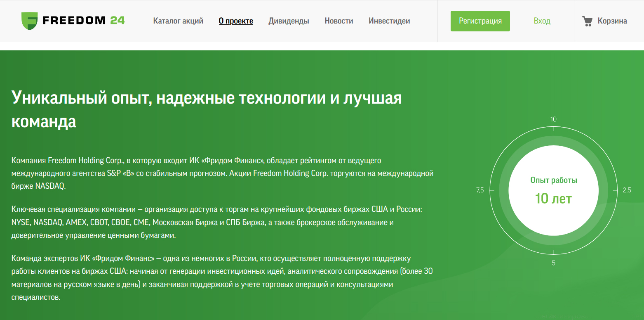The image size is (644, 320).
Task: Click the white Опыт работы 10 лет circle
Action: coord(553,190)
